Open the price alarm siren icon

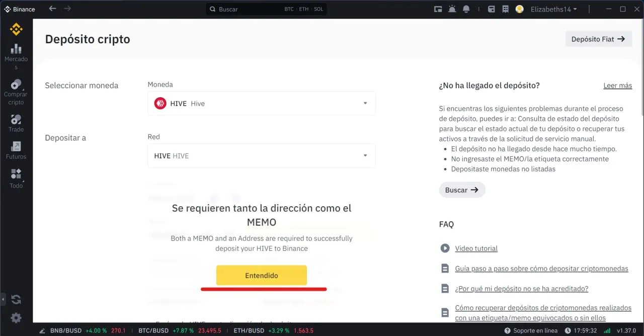(x=452, y=9)
